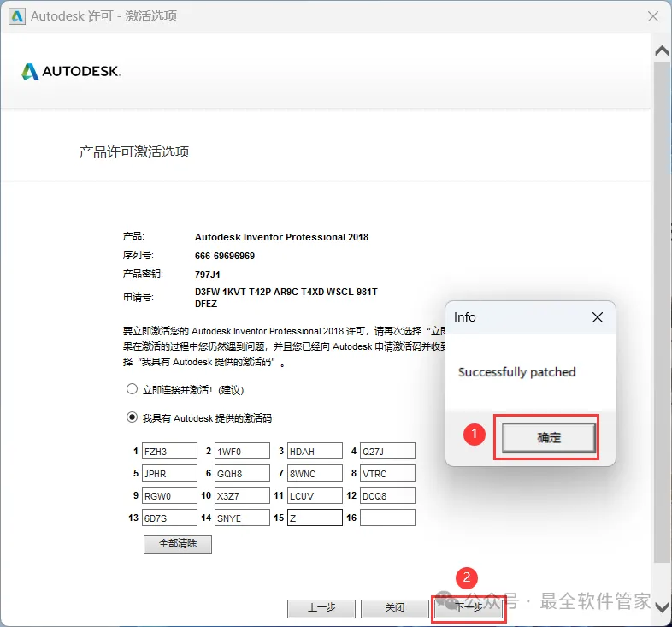Click the request code ending DFEZ
Screen dimensions: 672x627
(206, 304)
